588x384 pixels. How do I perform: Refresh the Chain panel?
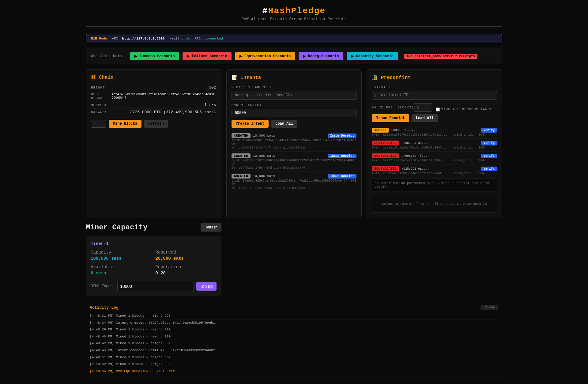156,124
